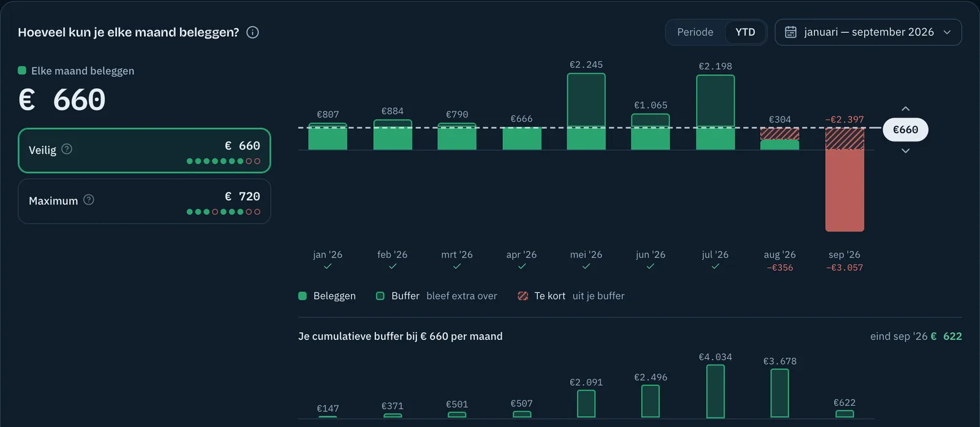
Task: Click the info icon beside the heading
Action: (x=252, y=32)
